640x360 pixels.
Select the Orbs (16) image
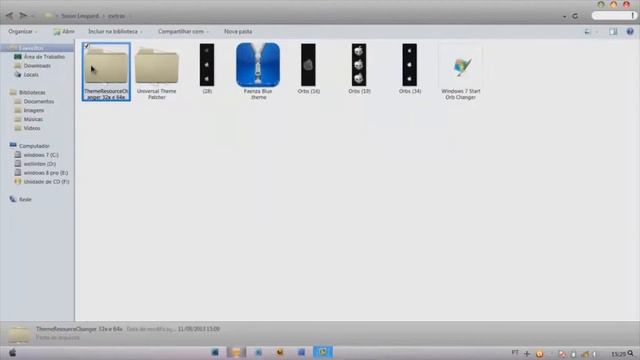tap(309, 69)
